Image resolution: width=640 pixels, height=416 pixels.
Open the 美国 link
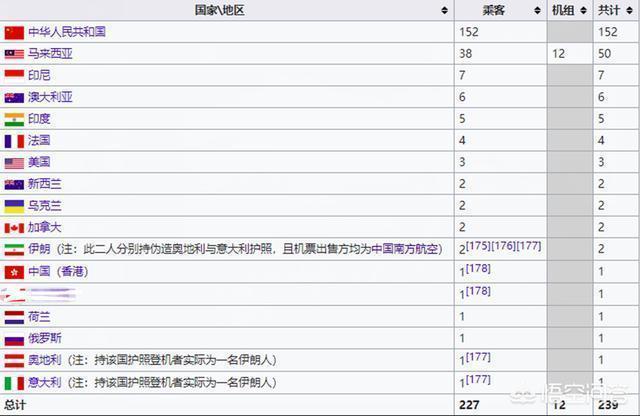[x=39, y=162]
